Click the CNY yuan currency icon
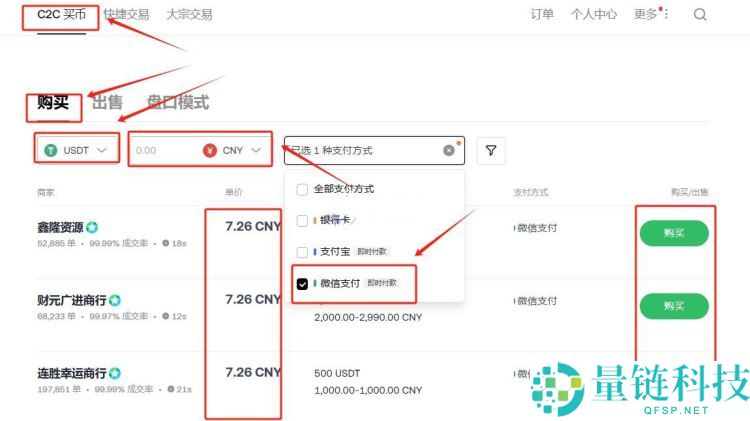Screen dimensions: 750x421 click(210, 150)
